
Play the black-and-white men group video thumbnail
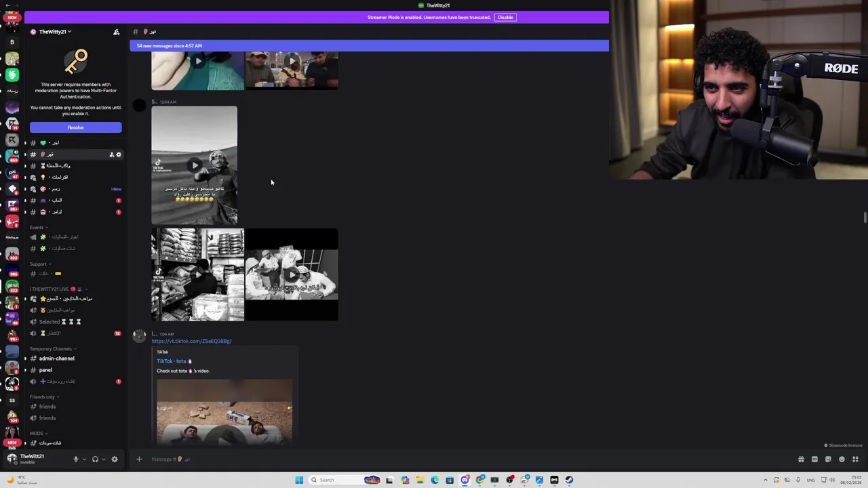click(x=292, y=274)
